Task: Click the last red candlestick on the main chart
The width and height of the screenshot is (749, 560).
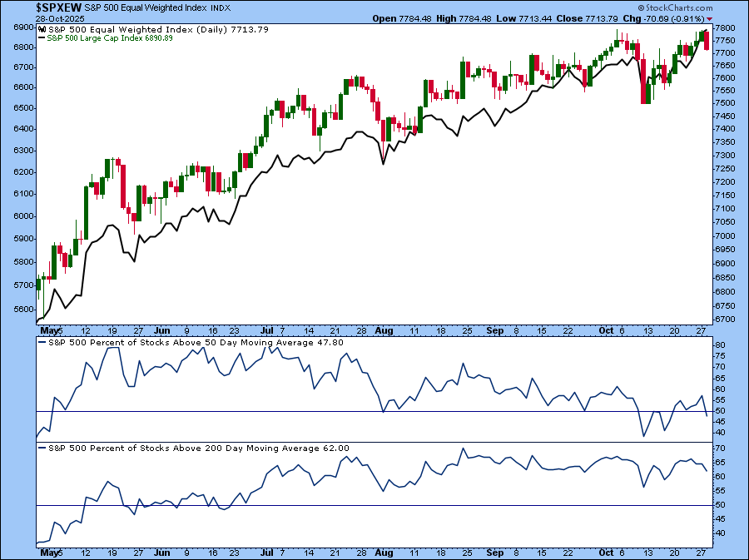Action: point(707,40)
